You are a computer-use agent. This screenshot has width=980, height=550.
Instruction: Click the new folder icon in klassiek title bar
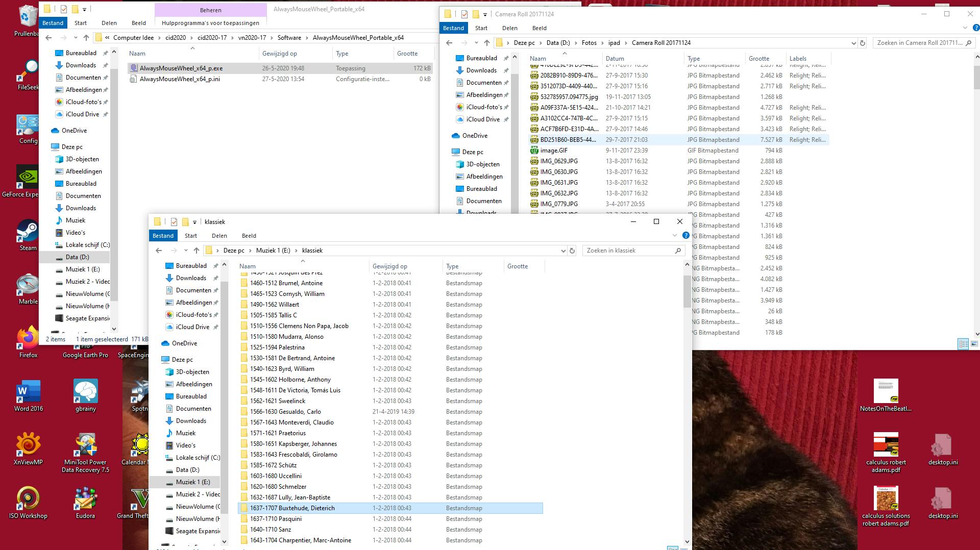(185, 222)
